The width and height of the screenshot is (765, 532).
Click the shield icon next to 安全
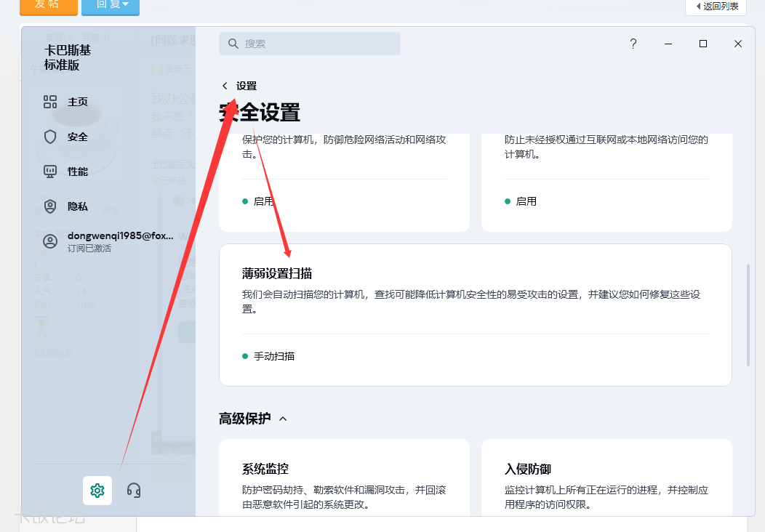50,137
